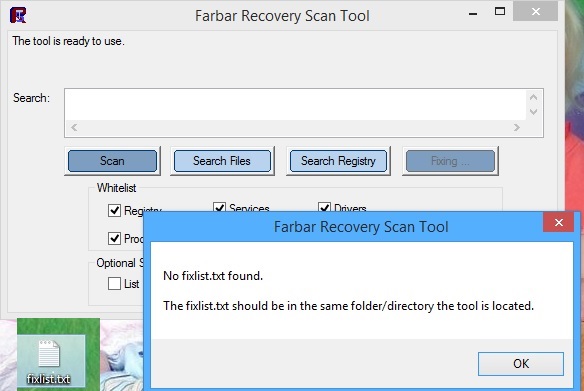Uncheck the Drivers whitelist checkbox
This screenshot has height=391, width=584.
tap(324, 207)
